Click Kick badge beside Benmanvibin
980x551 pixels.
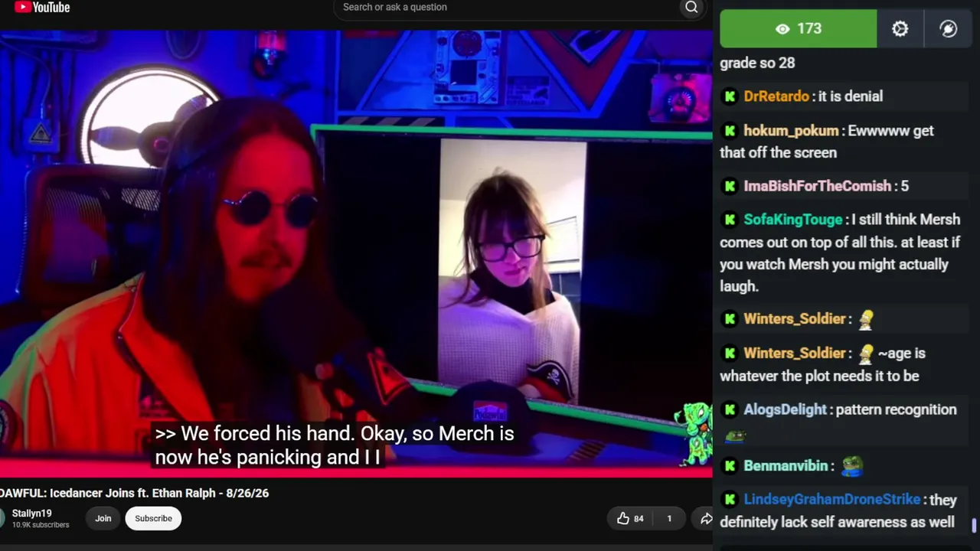coord(730,466)
